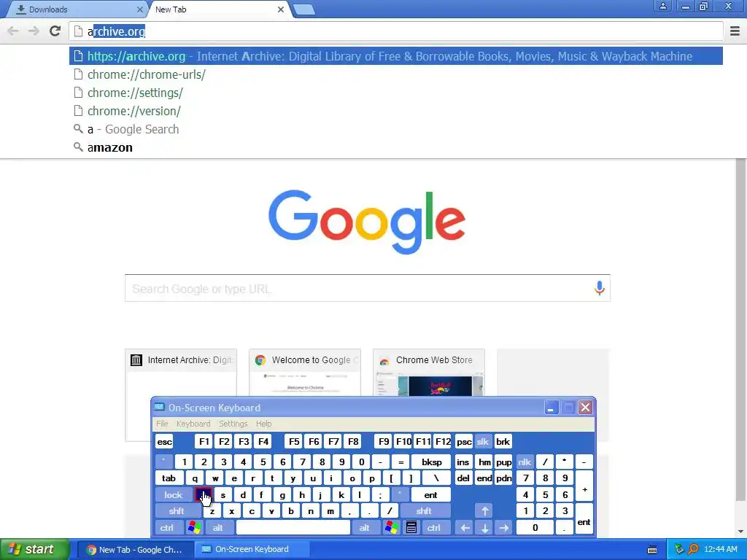Viewport: 747px width, 560px height.
Task: Toggle the left shft key
Action: coord(177,511)
